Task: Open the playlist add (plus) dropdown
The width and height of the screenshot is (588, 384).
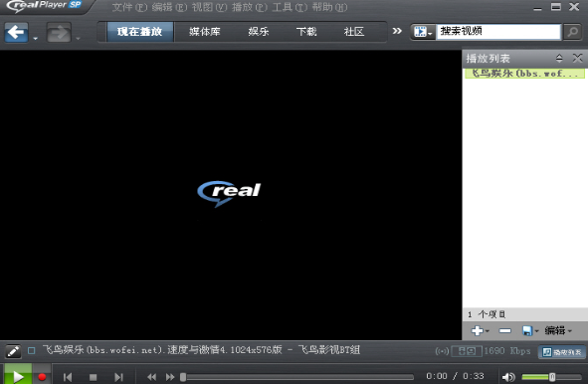Action: click(x=480, y=330)
